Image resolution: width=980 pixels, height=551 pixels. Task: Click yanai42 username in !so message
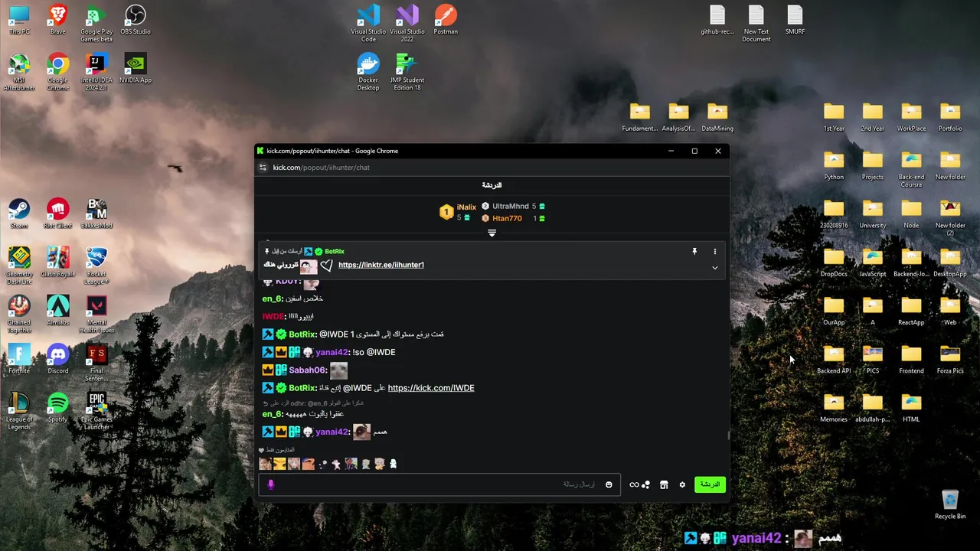[x=332, y=352]
